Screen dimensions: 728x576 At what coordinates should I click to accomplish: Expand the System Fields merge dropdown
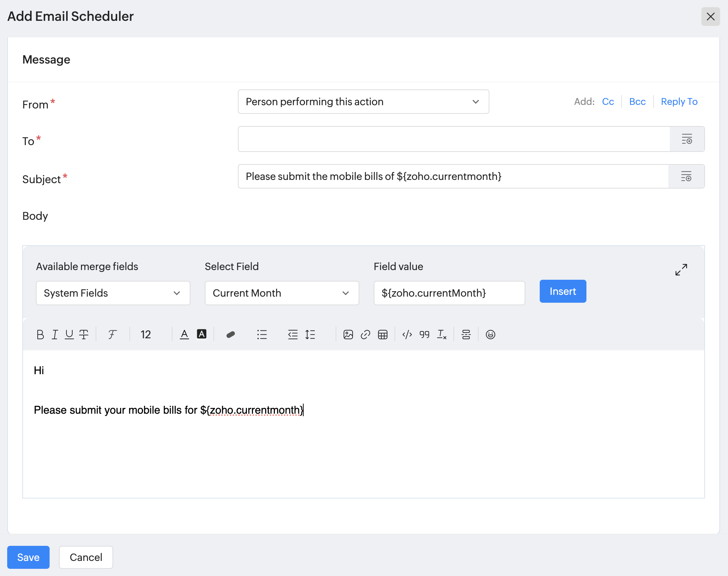click(113, 293)
